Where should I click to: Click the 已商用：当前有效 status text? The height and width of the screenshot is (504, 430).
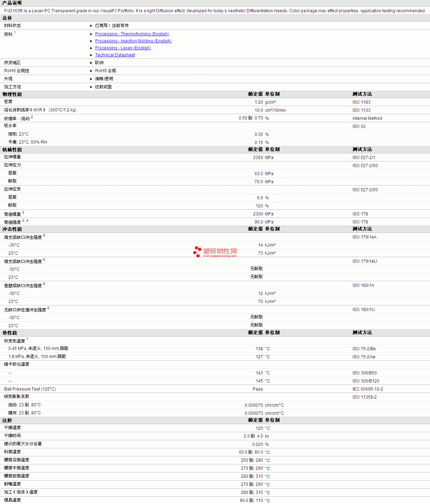click(x=112, y=26)
